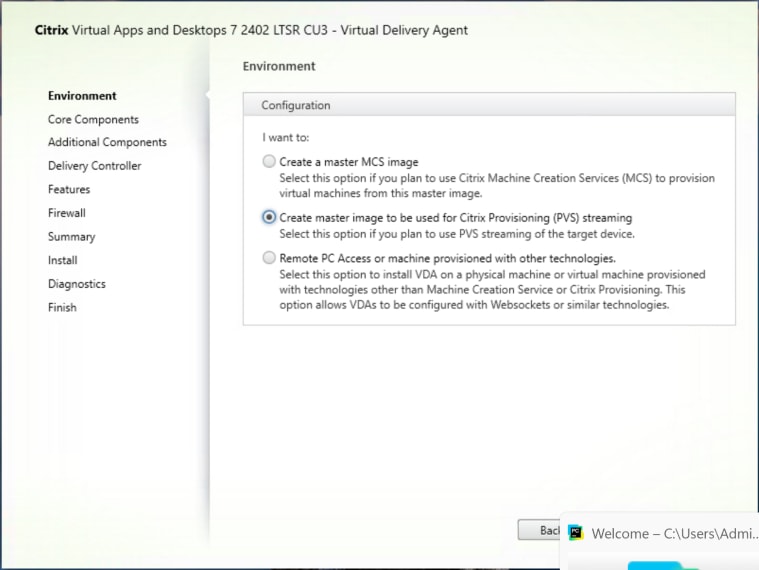
Task: Click the 'I want to:' label
Action: click(x=286, y=137)
